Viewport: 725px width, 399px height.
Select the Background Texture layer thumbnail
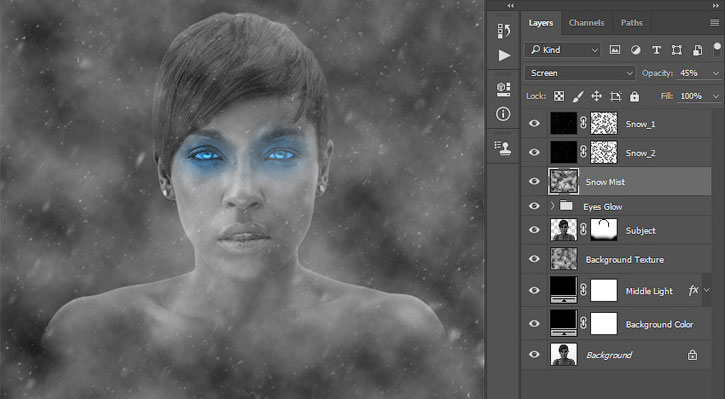click(x=564, y=259)
